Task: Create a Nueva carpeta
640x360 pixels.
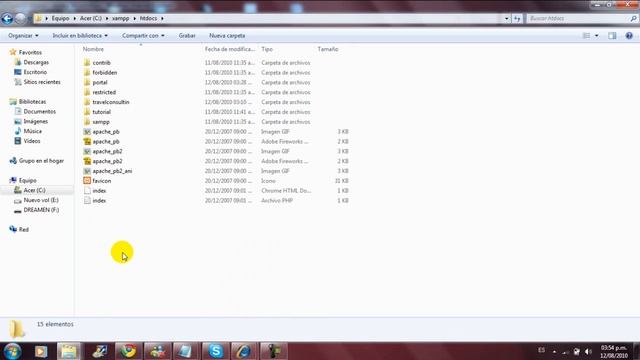Action: pos(227,36)
